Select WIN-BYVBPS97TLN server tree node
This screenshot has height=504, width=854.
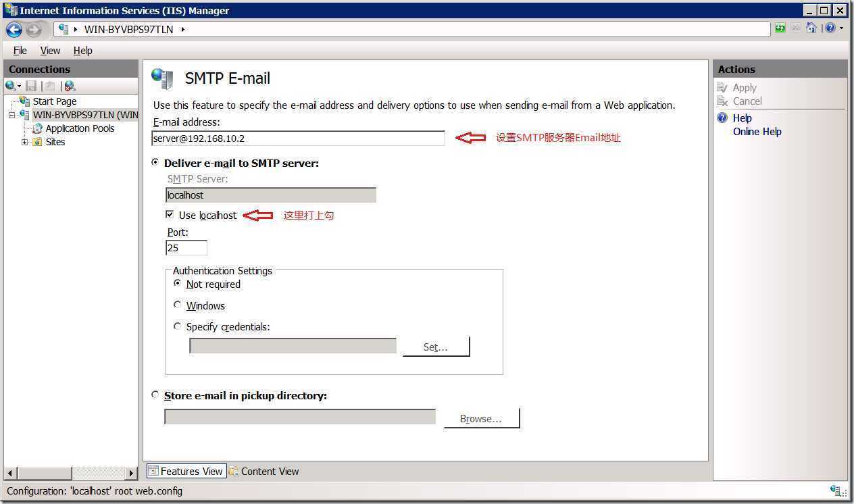click(x=85, y=115)
